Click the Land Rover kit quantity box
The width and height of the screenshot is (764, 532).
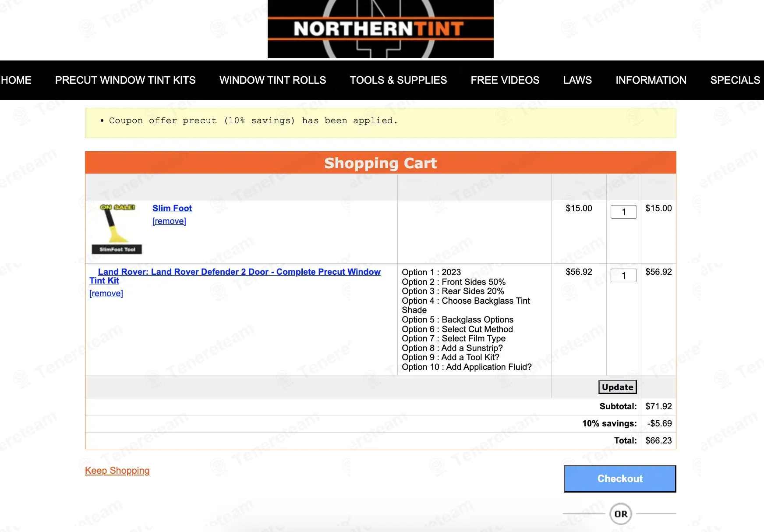pos(623,276)
